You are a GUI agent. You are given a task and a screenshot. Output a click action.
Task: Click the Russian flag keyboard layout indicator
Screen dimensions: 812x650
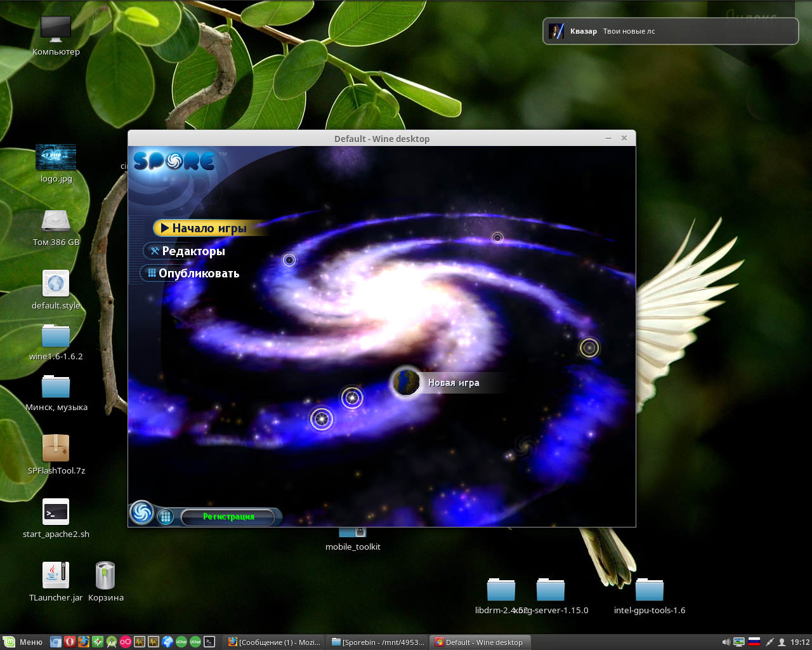click(x=754, y=642)
